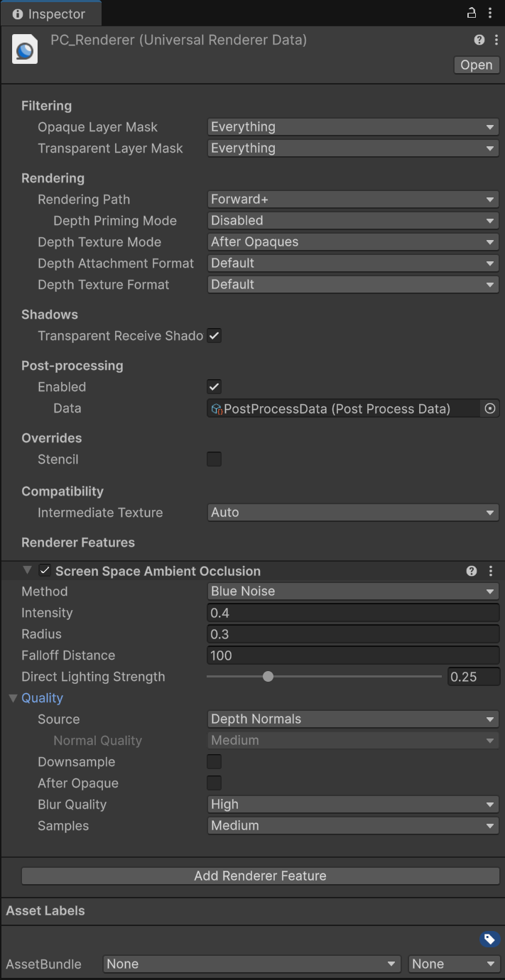Click Add Renderer Feature button

(x=260, y=876)
